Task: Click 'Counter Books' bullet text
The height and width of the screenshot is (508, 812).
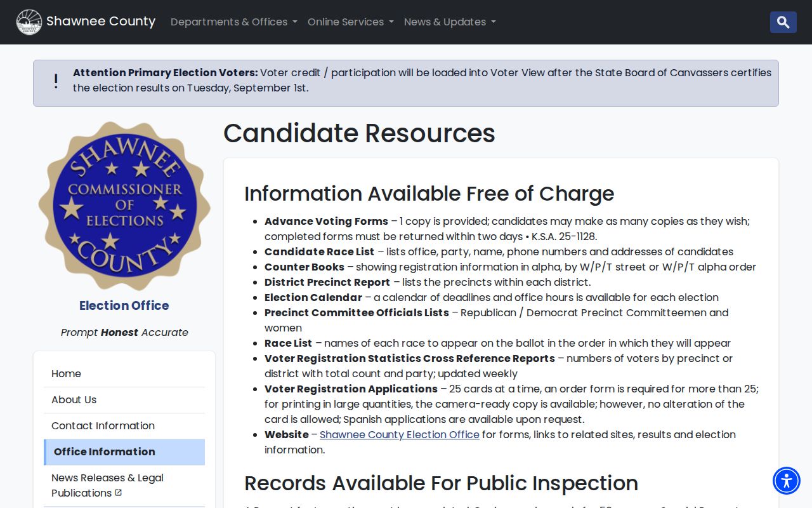Action: pyautogui.click(x=304, y=267)
